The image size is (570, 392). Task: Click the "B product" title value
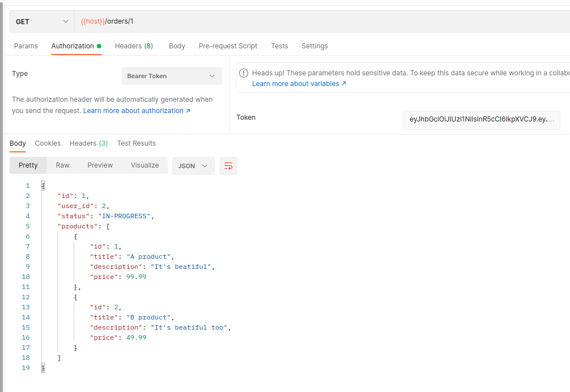pos(149,318)
